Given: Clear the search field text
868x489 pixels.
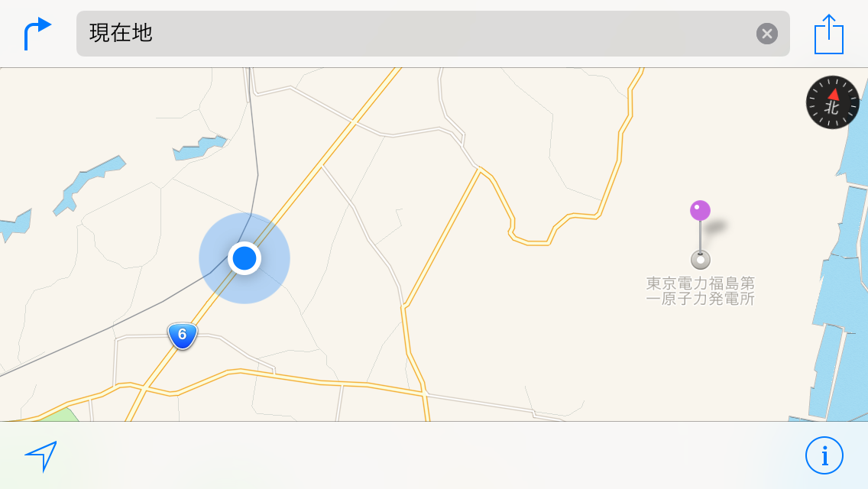Looking at the screenshot, I should coord(766,34).
